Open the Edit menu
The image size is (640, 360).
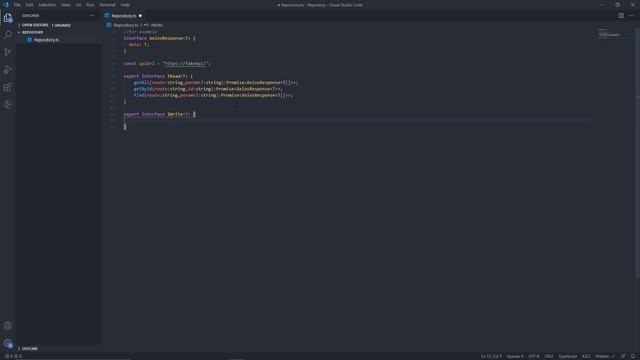(29, 5)
